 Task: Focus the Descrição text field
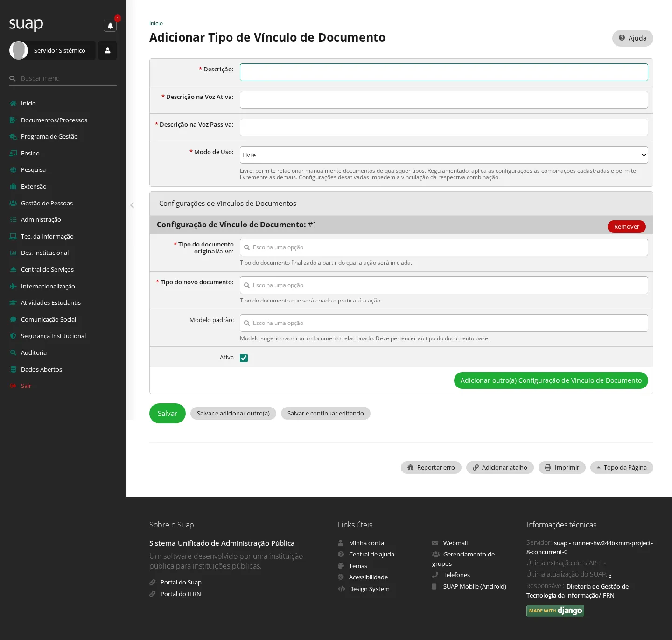(444, 72)
